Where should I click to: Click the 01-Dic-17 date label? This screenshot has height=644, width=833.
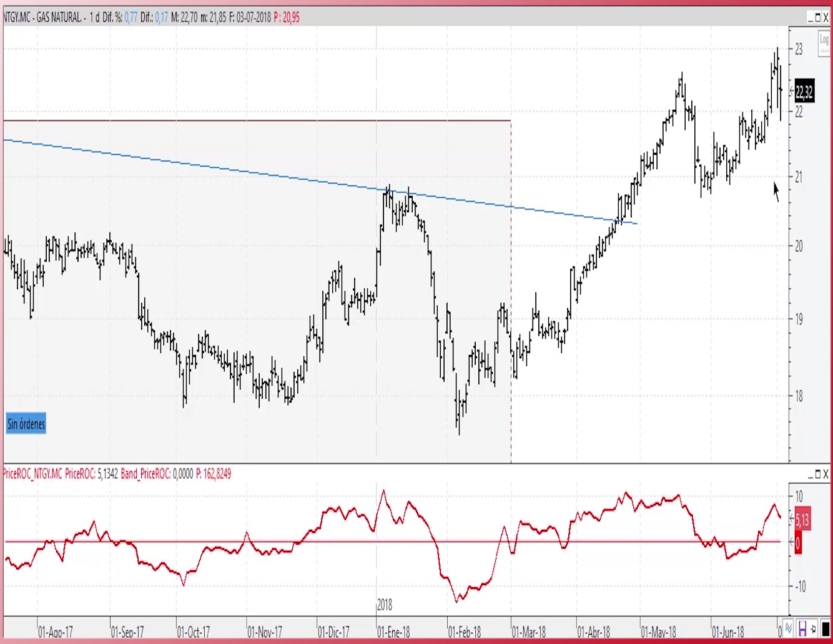pos(334,632)
